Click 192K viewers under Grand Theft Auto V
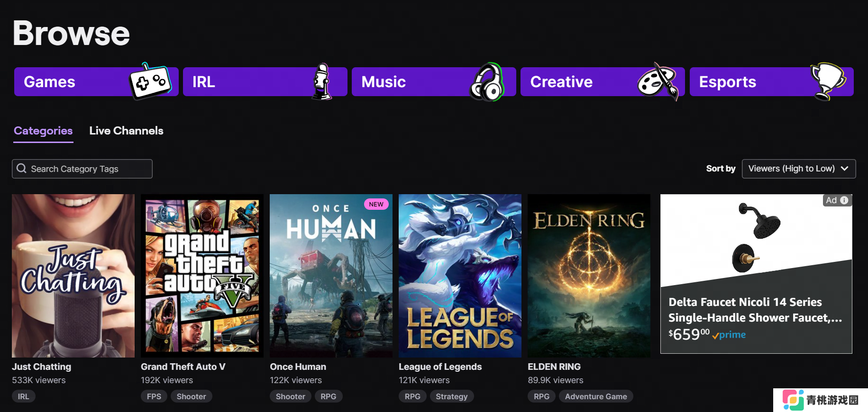Screen dimensions: 868x412 coord(167,380)
